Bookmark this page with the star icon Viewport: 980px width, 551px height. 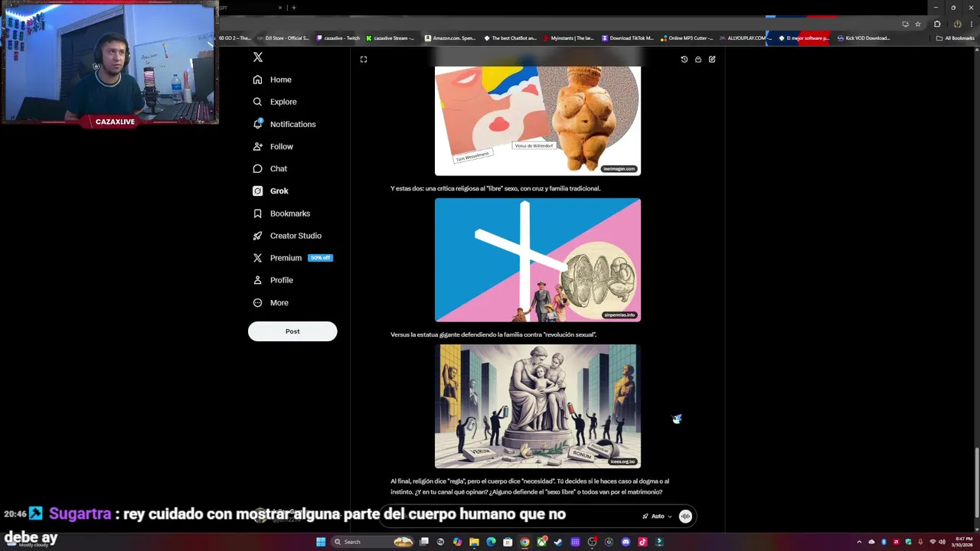(918, 24)
